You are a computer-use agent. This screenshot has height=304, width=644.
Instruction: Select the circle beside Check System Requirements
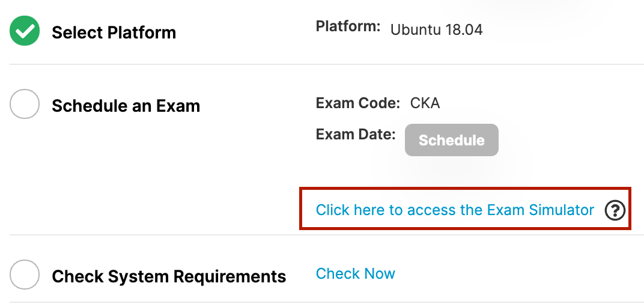(x=25, y=275)
